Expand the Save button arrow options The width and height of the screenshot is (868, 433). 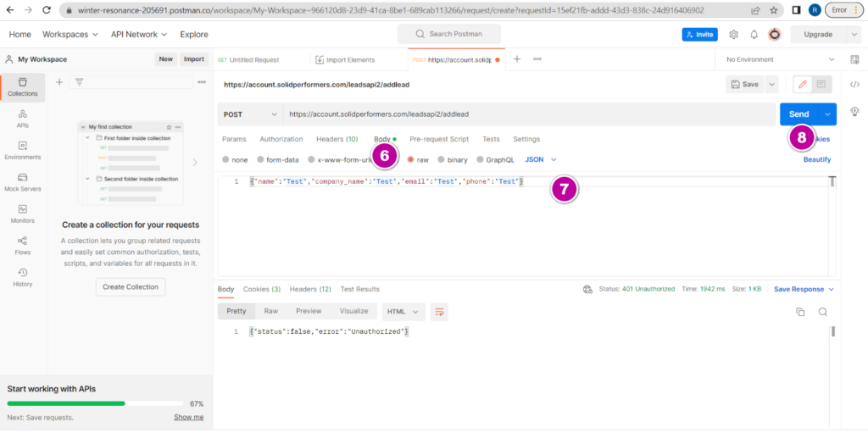tap(771, 84)
